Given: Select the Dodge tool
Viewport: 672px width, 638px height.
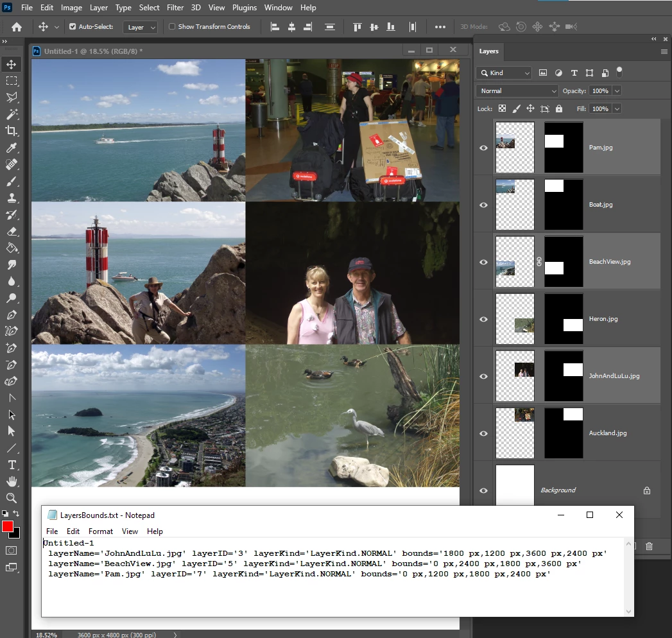Looking at the screenshot, I should pos(12,298).
